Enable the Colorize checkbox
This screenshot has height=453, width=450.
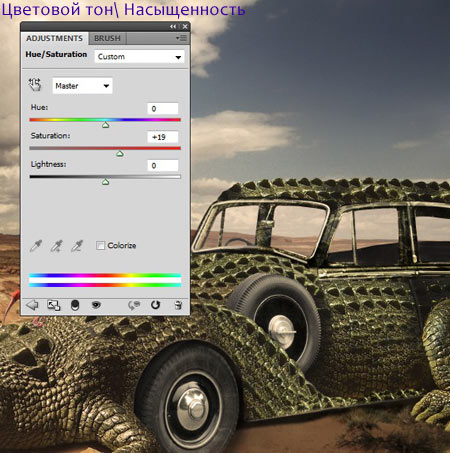click(100, 246)
